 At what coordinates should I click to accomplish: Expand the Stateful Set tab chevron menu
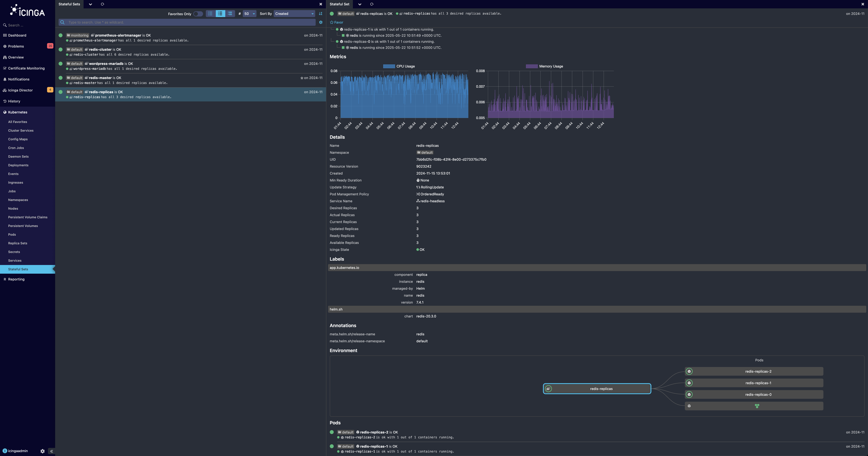pos(360,4)
